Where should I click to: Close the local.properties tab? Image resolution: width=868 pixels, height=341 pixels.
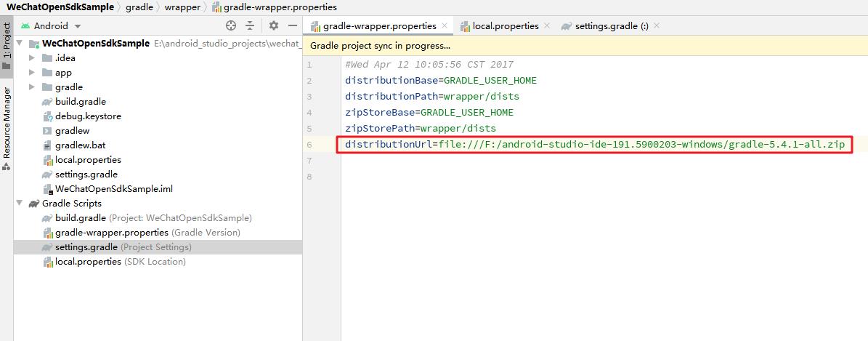(547, 25)
